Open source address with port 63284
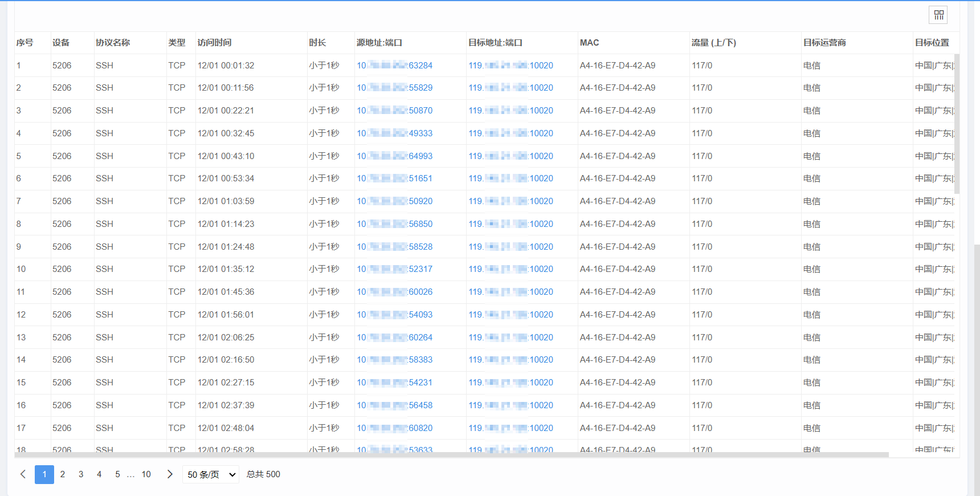Screen dimensions: 980x496 pos(394,66)
